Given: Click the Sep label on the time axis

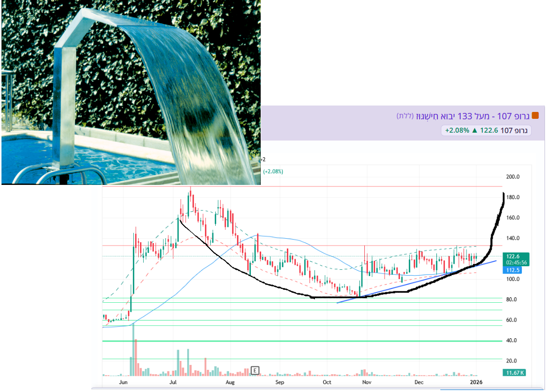Looking at the screenshot, I should (280, 382).
